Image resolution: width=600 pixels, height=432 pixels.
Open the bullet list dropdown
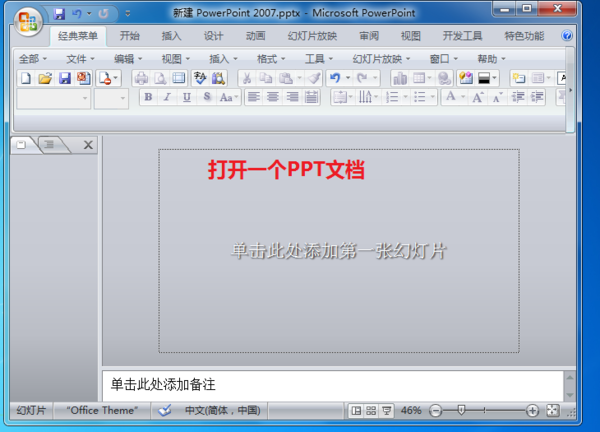(x=433, y=97)
